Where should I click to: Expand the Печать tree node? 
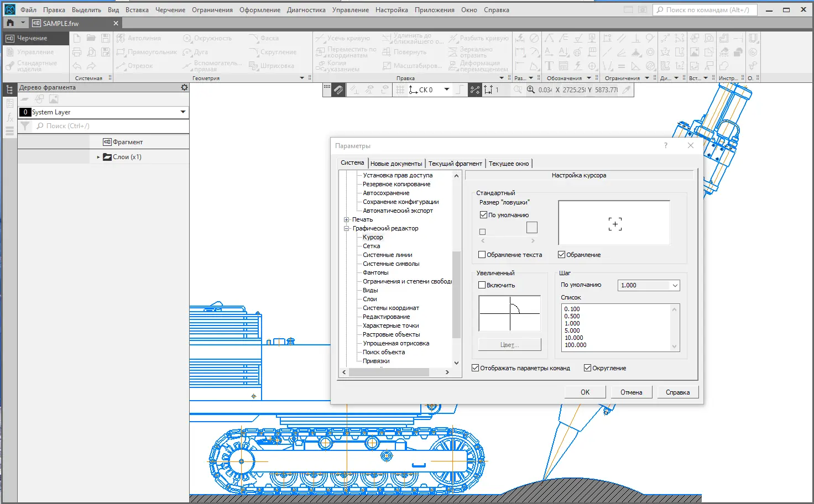(347, 219)
